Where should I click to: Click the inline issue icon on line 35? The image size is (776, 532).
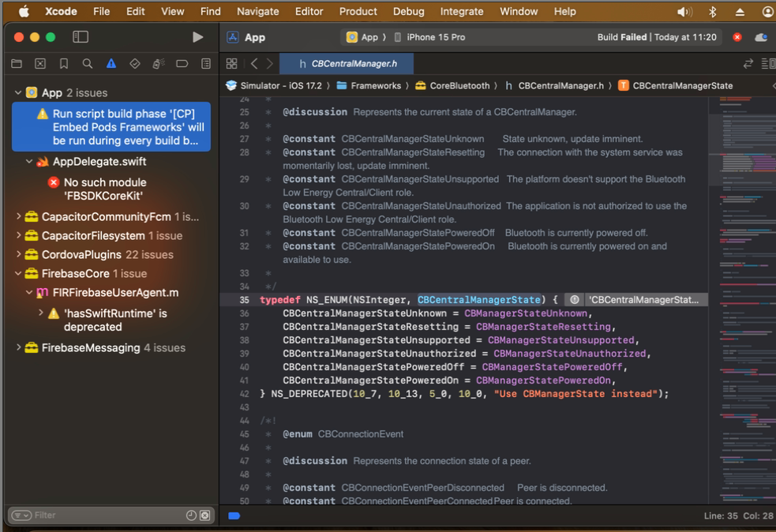tap(575, 300)
